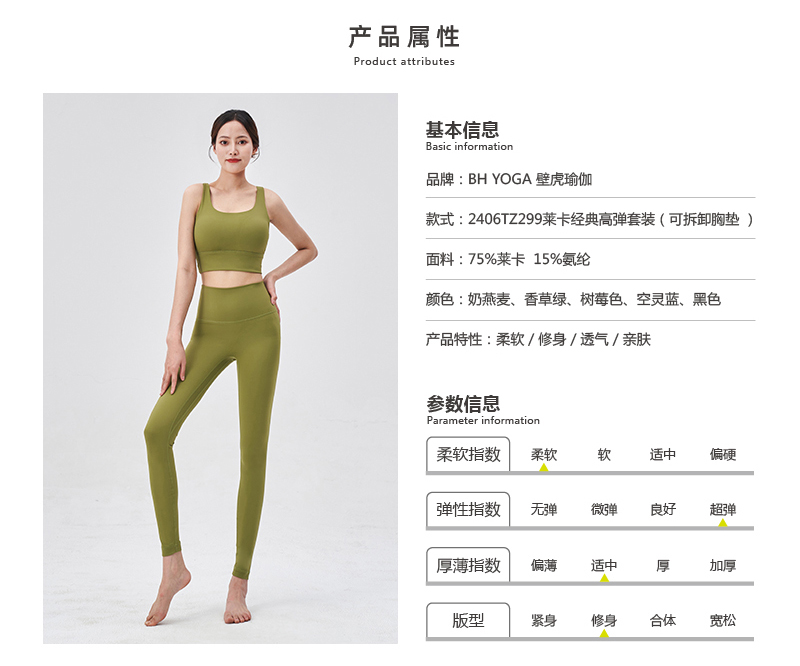Click the 产品属性 section heading

click(404, 37)
